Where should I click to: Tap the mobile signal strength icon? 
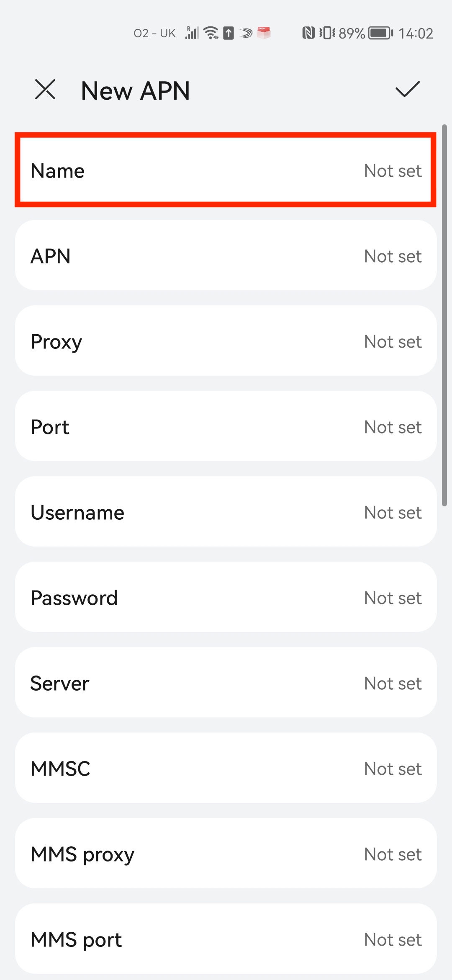point(192,33)
